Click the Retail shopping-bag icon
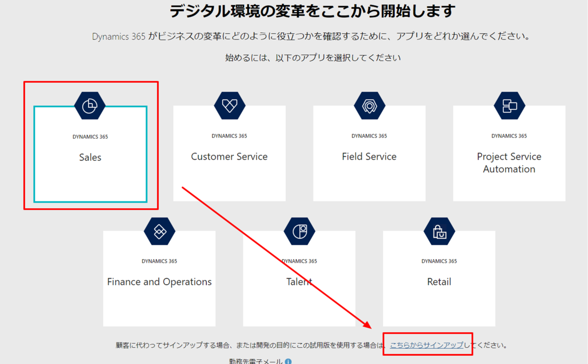Screen dimensions: 588x364 tap(440, 231)
